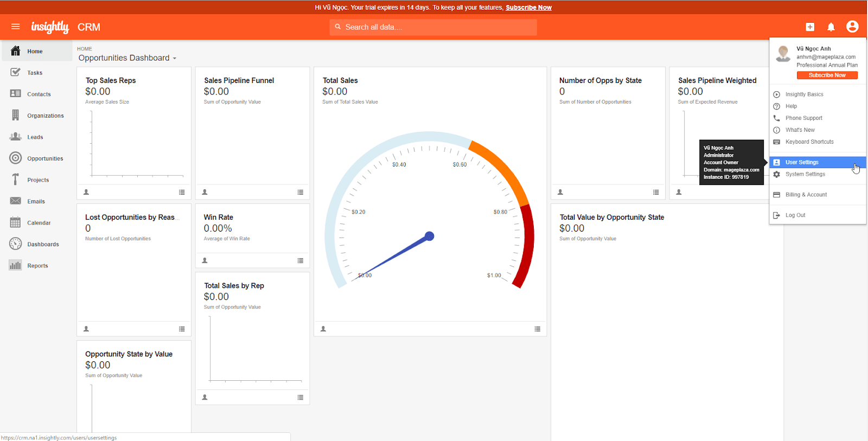Open list view icon on Total Sales by Rep
Screen dimensions: 868x441
tap(301, 397)
